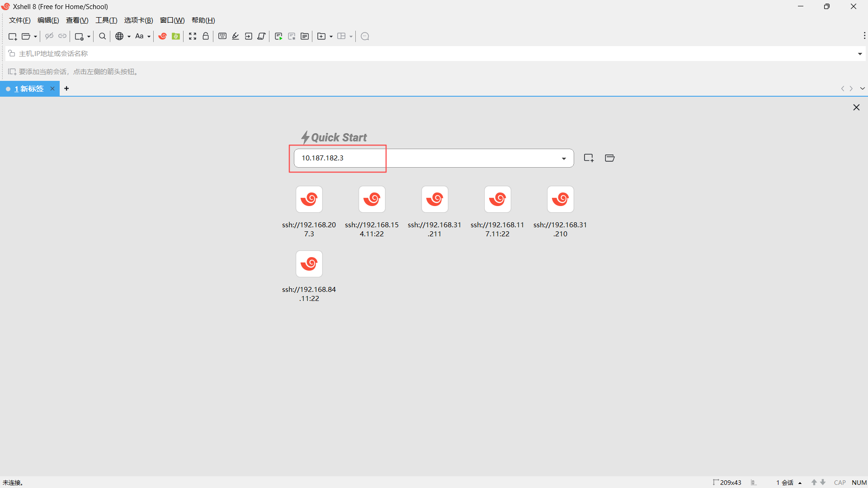The image size is (868, 488).
Task: Open sessions folder icon beside Quick Start
Action: pos(610,158)
